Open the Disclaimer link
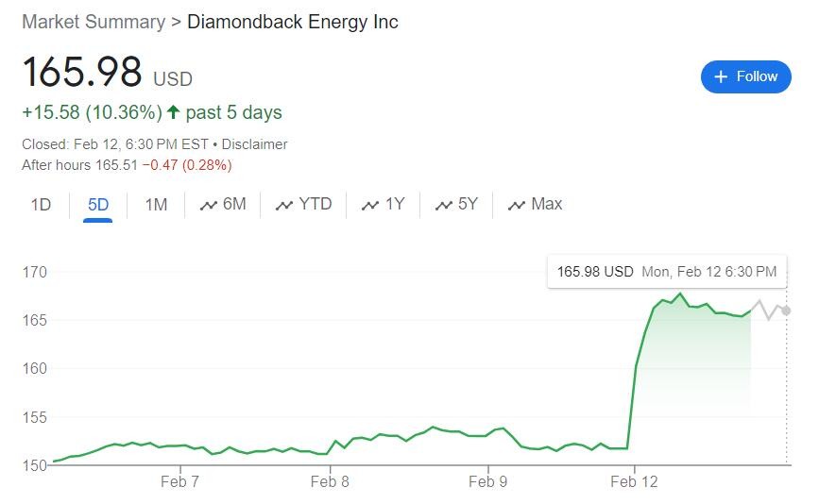 pos(255,144)
